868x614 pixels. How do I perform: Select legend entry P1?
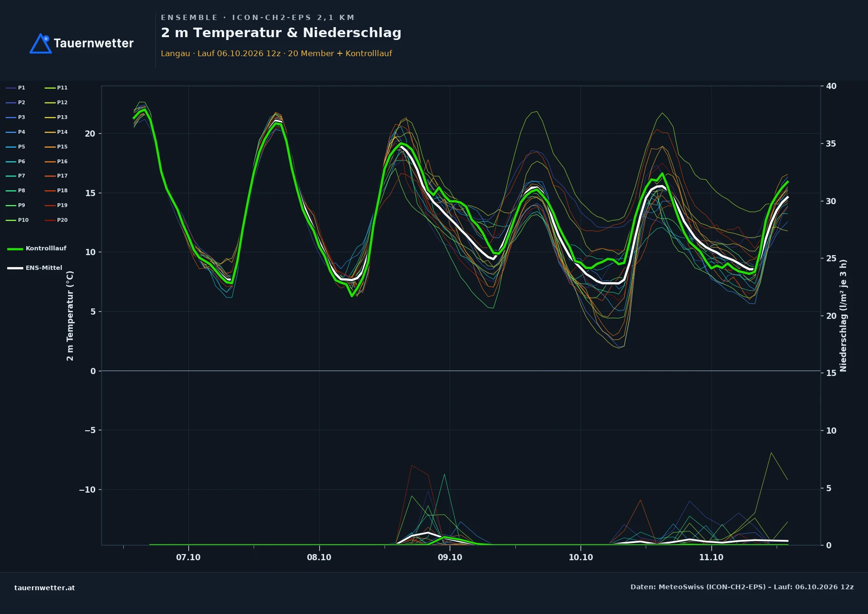tap(16, 88)
